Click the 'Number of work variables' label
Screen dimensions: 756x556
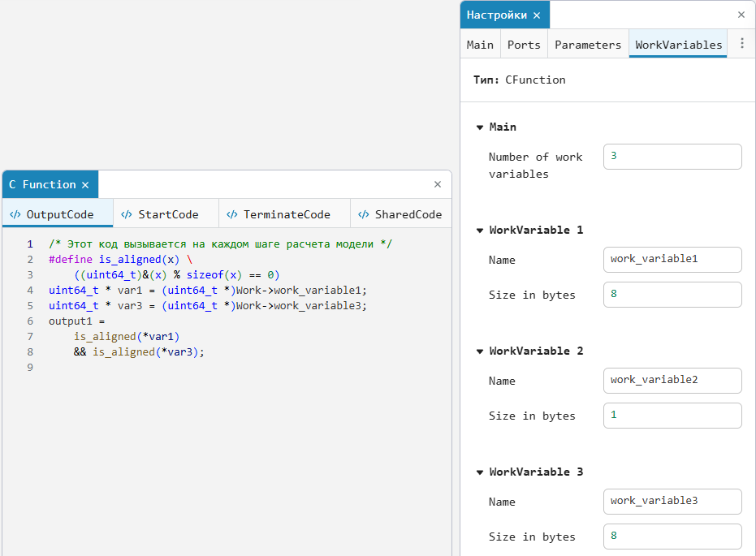[535, 166]
